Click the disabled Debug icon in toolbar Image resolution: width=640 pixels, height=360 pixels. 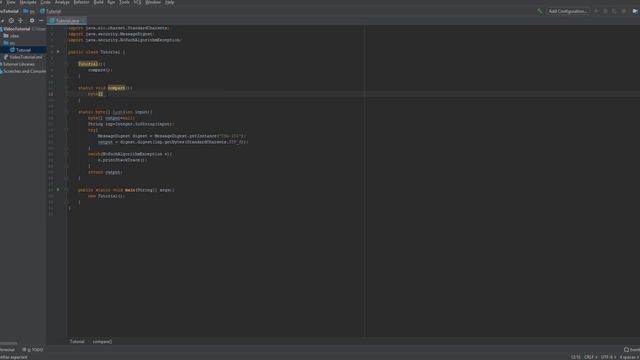click(605, 11)
